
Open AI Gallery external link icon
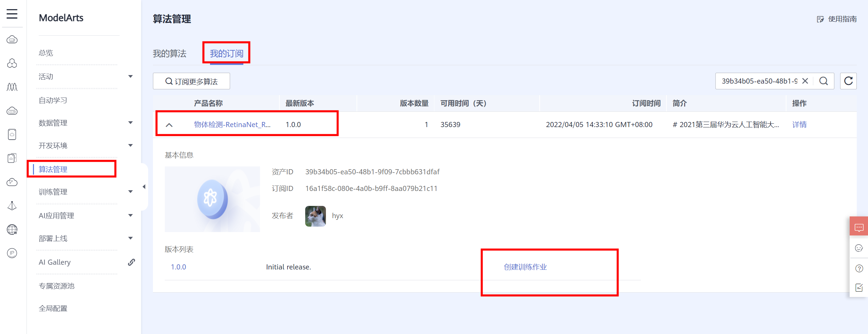pos(132,262)
